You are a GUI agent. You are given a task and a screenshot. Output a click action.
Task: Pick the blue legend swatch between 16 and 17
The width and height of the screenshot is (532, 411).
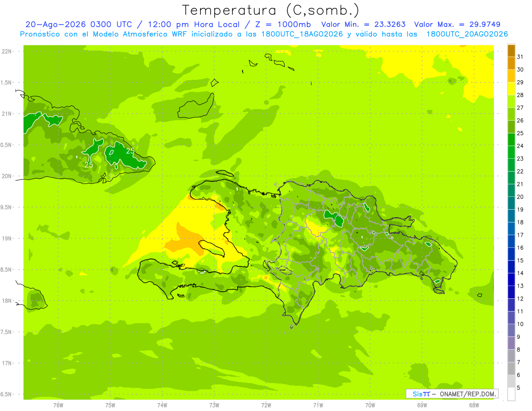coord(511,241)
